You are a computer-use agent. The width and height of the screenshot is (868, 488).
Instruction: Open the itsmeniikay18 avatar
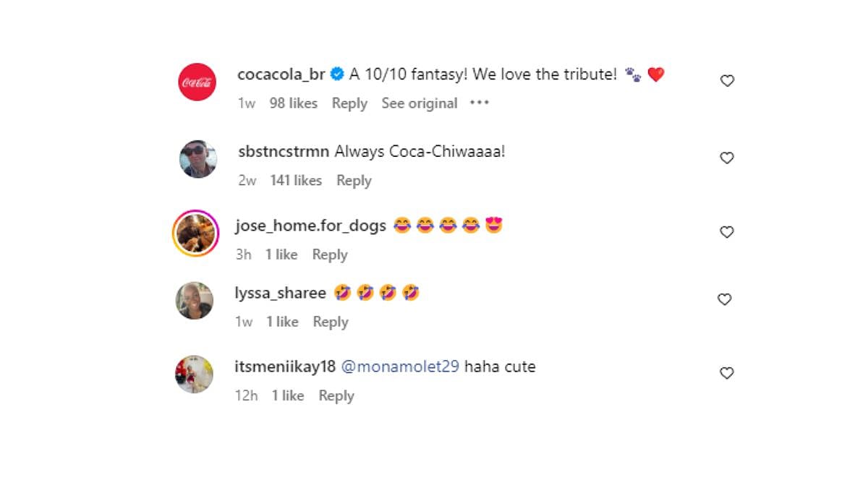[195, 374]
